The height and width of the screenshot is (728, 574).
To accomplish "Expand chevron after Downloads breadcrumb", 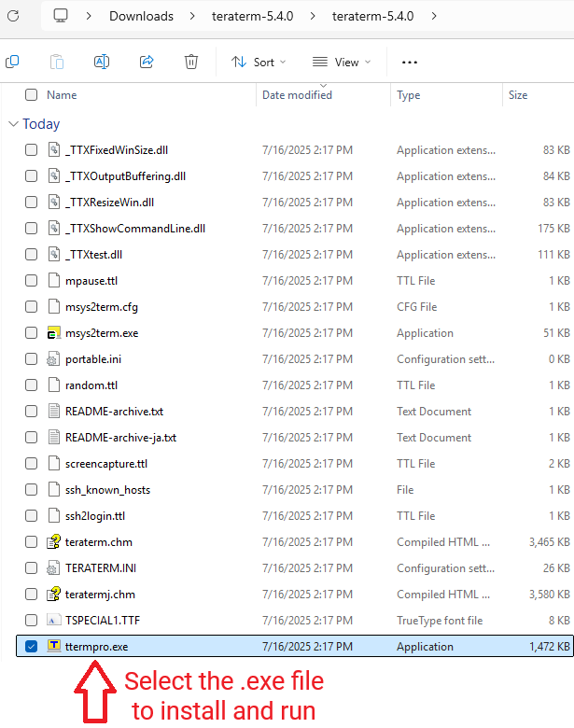I will 192,16.
